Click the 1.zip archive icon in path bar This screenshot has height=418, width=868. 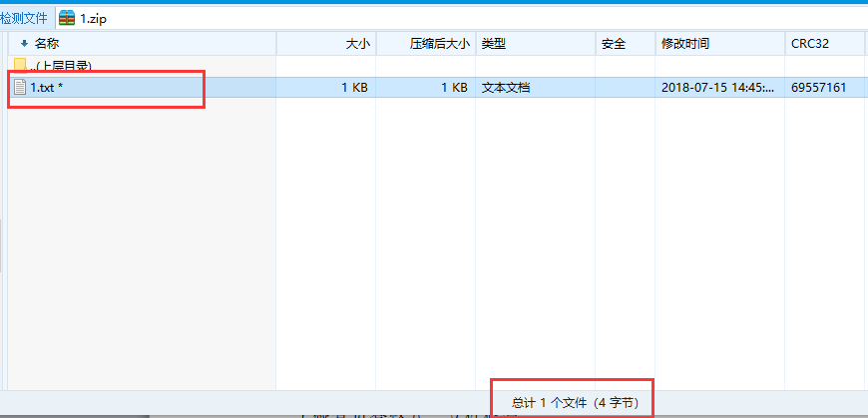[x=67, y=18]
